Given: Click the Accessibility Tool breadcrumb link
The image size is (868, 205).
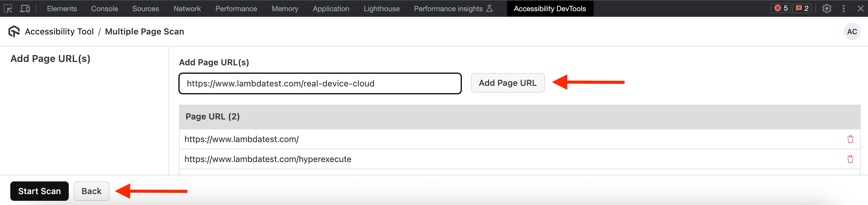Looking at the screenshot, I should 59,32.
